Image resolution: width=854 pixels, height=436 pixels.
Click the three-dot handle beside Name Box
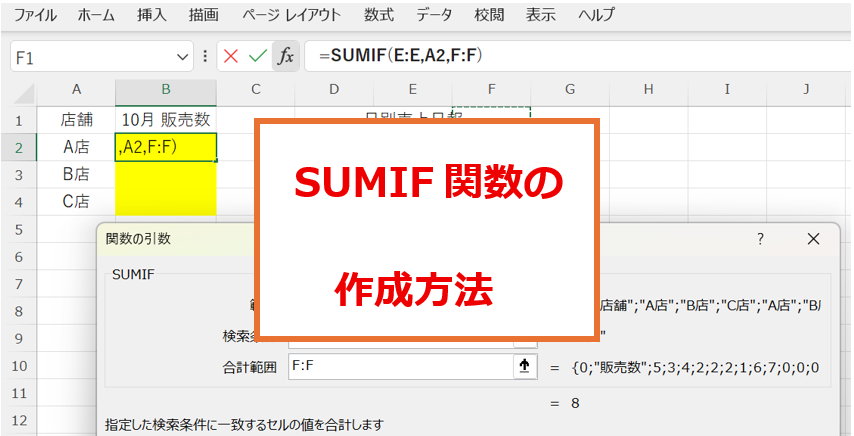205,56
